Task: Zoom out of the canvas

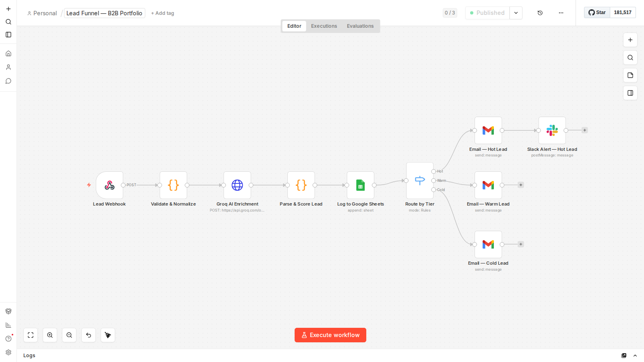Action: [69, 335]
